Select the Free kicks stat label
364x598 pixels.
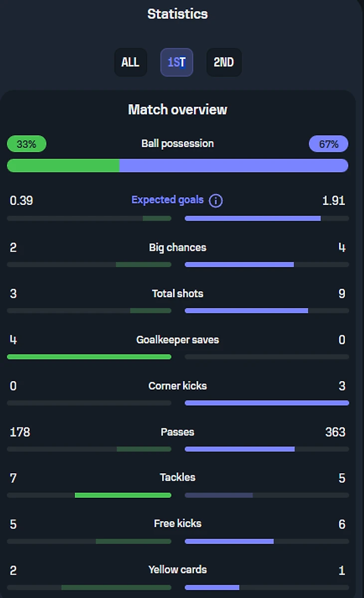(x=178, y=523)
